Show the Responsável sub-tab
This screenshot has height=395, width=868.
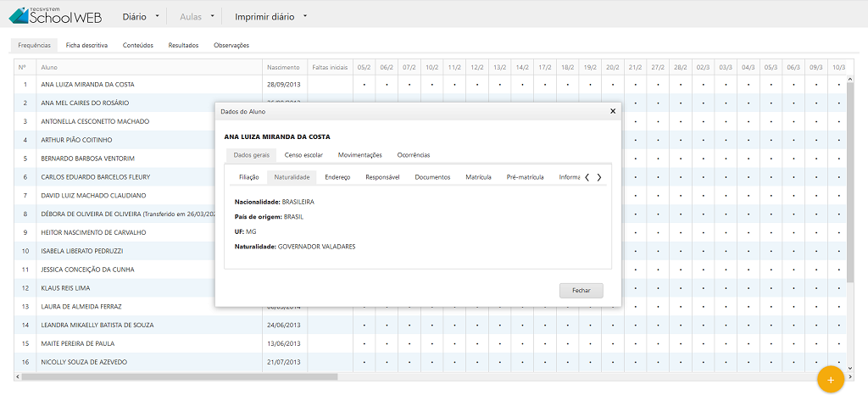point(382,177)
